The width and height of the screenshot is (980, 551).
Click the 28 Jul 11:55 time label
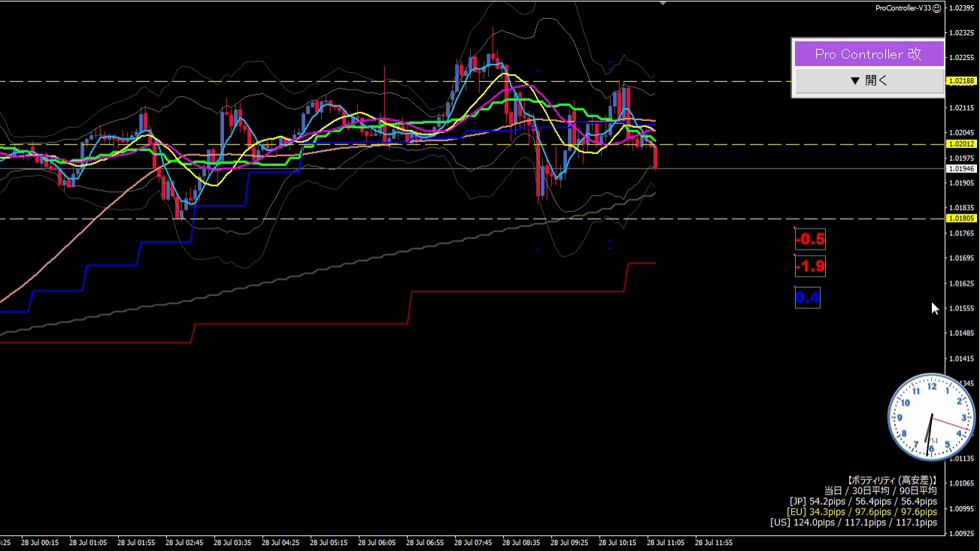tap(714, 542)
